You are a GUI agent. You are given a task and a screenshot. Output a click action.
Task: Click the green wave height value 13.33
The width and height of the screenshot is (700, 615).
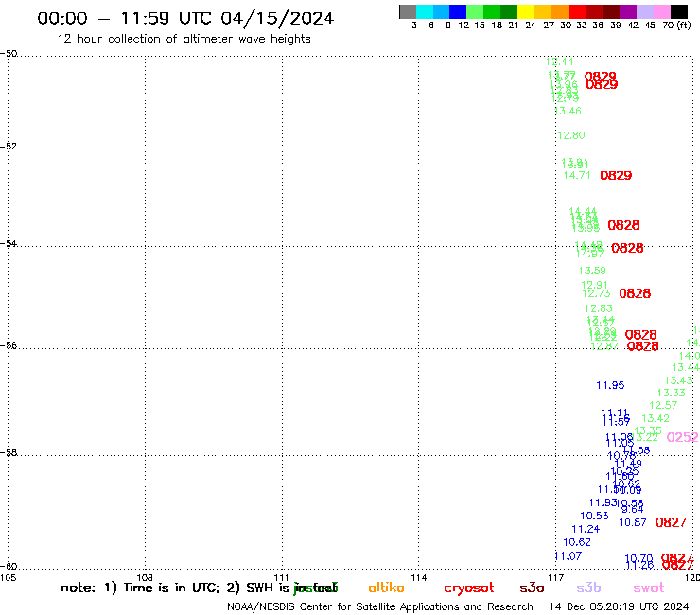671,393
